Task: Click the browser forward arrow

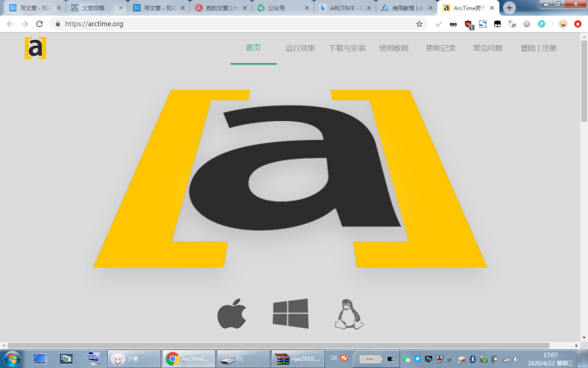Action: [x=24, y=24]
